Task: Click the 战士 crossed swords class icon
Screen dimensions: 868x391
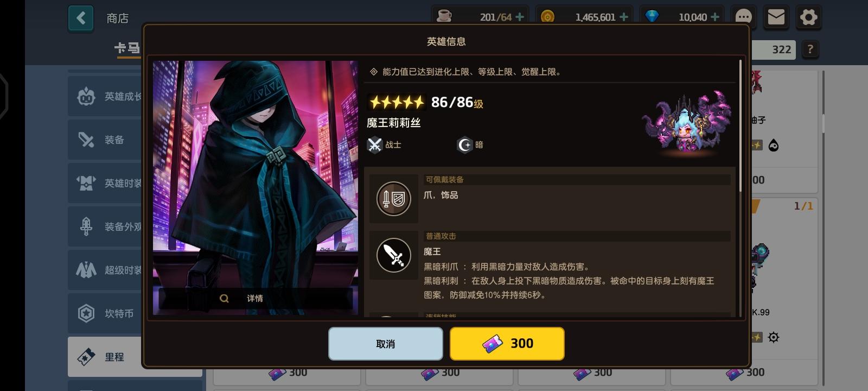Action: pos(375,145)
